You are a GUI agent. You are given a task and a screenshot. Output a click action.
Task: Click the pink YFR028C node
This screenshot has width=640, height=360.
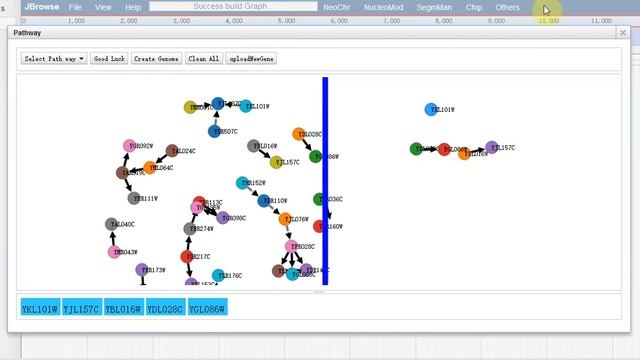tap(291, 246)
